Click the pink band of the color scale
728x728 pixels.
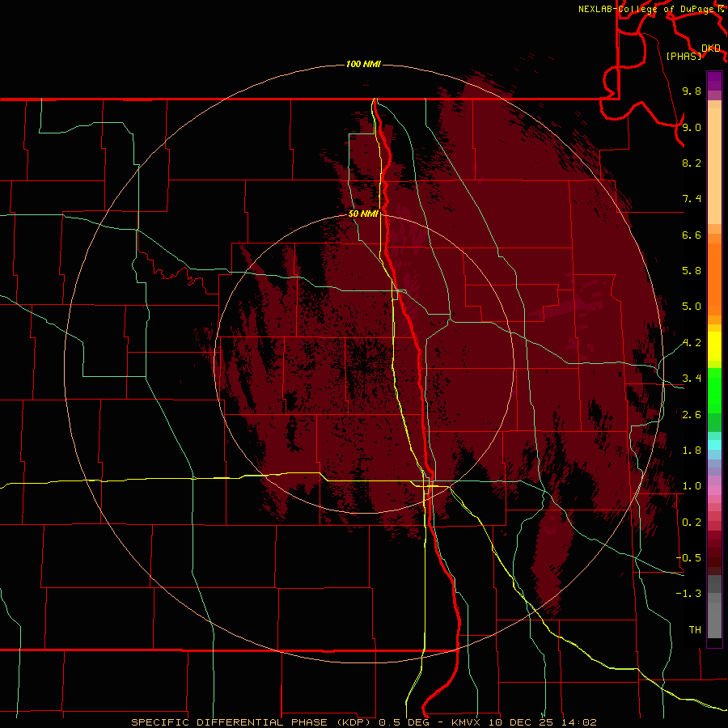714,490
